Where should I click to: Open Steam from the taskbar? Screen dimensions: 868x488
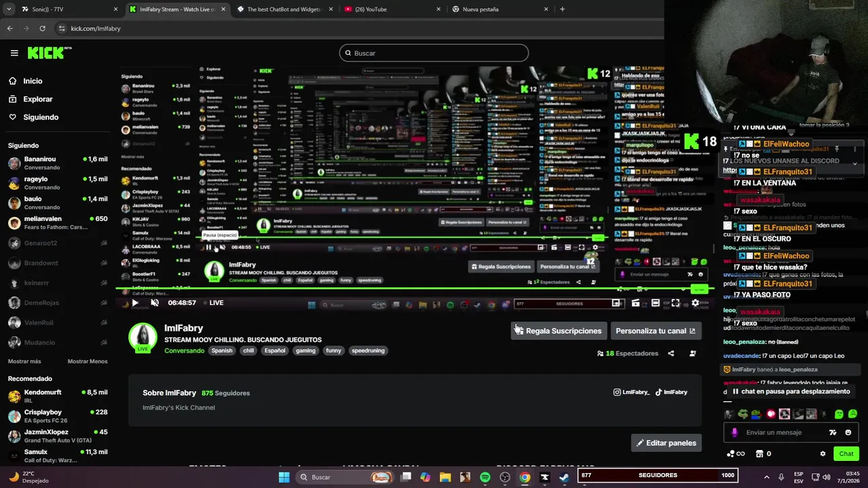pos(564,477)
